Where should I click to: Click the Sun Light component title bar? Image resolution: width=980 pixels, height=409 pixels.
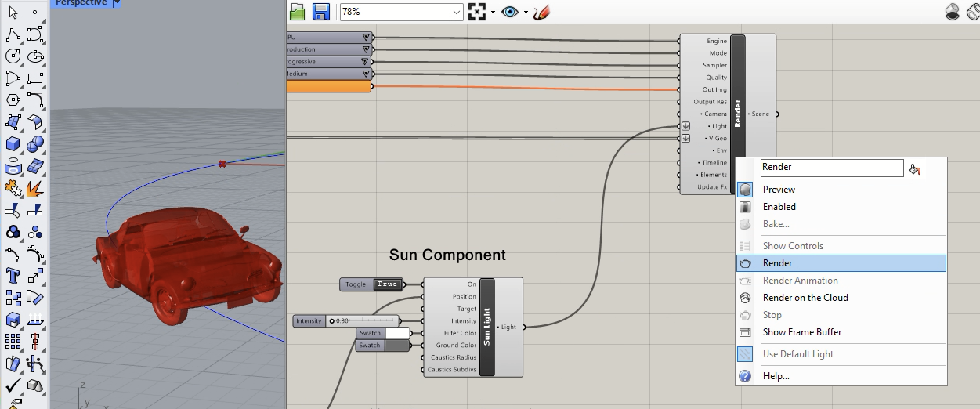487,327
